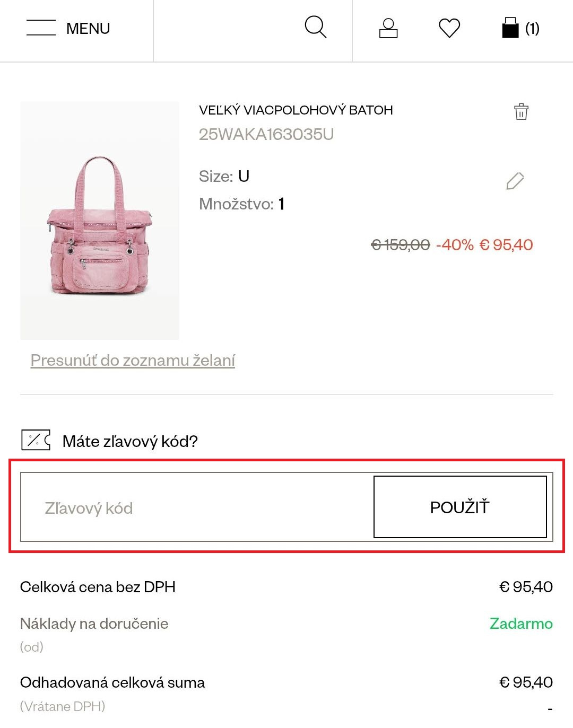Open 'Presunúť do zoznamu želaní' link
Viewport: 573px width, 728px height.
[133, 359]
